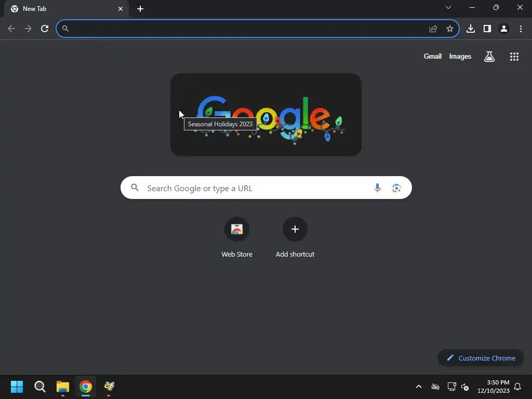Toggle the Chrome side panel

click(x=487, y=29)
